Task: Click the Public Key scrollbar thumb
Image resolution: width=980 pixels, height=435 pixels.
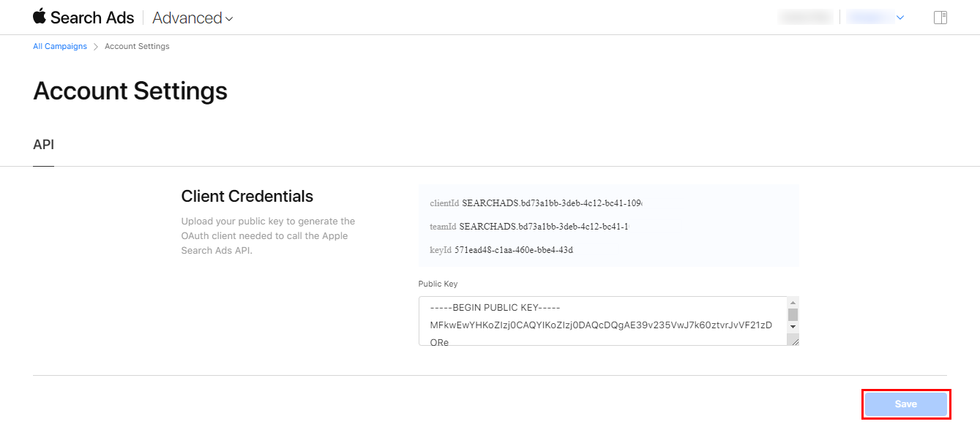Action: 793,314
